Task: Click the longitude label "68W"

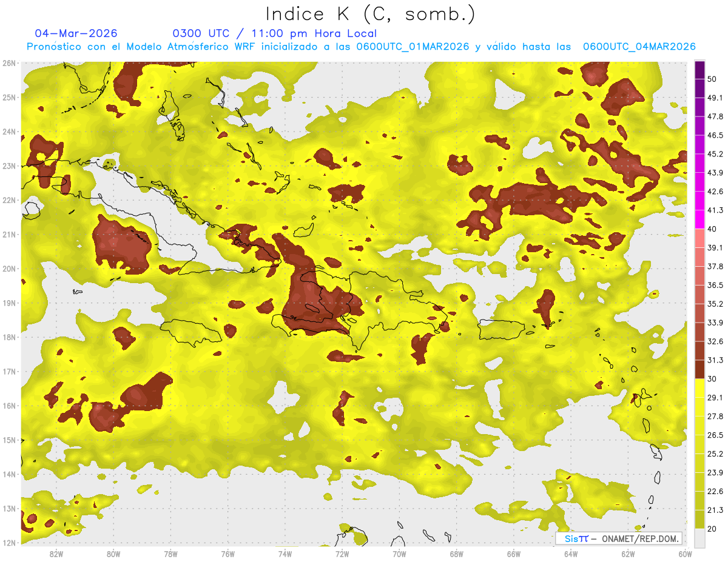Action: pos(457,554)
